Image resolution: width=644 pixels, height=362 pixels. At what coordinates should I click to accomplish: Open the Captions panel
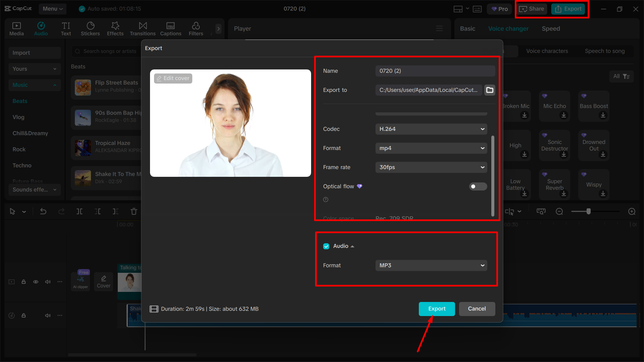(x=170, y=28)
